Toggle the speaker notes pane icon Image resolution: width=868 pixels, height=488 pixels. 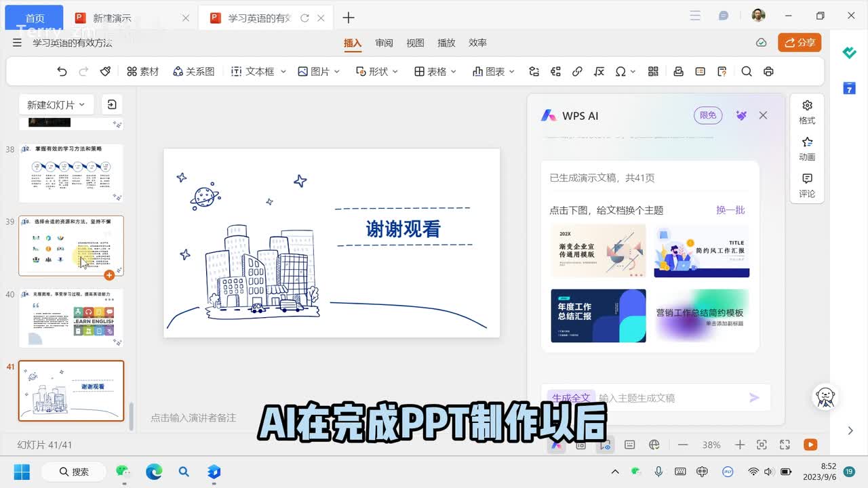click(x=629, y=445)
